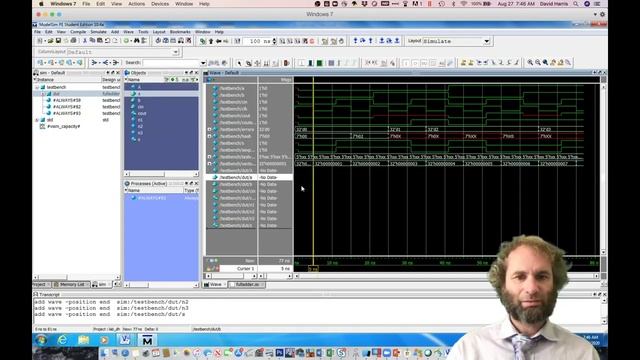Open the Bookmarks menu

point(180,32)
